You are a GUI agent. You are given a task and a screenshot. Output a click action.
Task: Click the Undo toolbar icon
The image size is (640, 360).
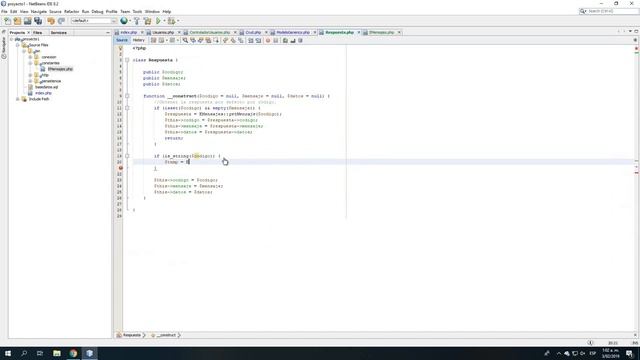51,21
